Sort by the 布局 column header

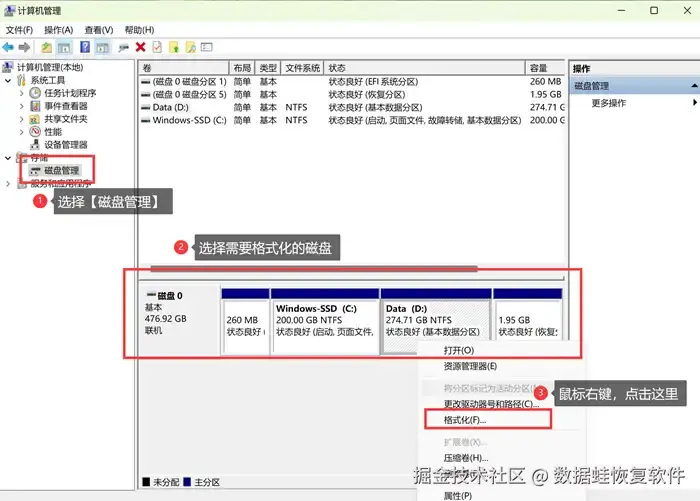pos(242,68)
